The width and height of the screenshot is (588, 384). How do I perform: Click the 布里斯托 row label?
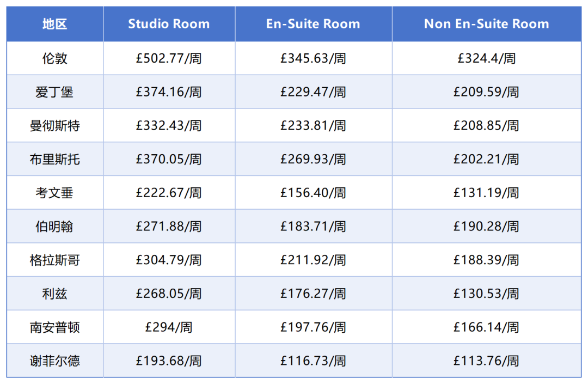pyautogui.click(x=55, y=159)
